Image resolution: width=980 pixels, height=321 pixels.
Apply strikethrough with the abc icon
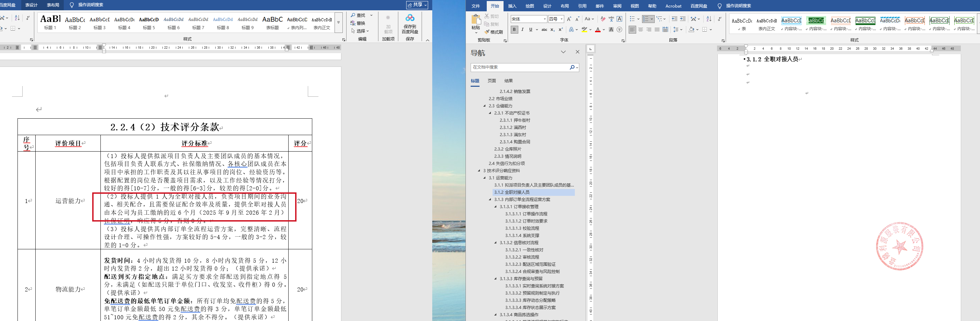point(544,30)
